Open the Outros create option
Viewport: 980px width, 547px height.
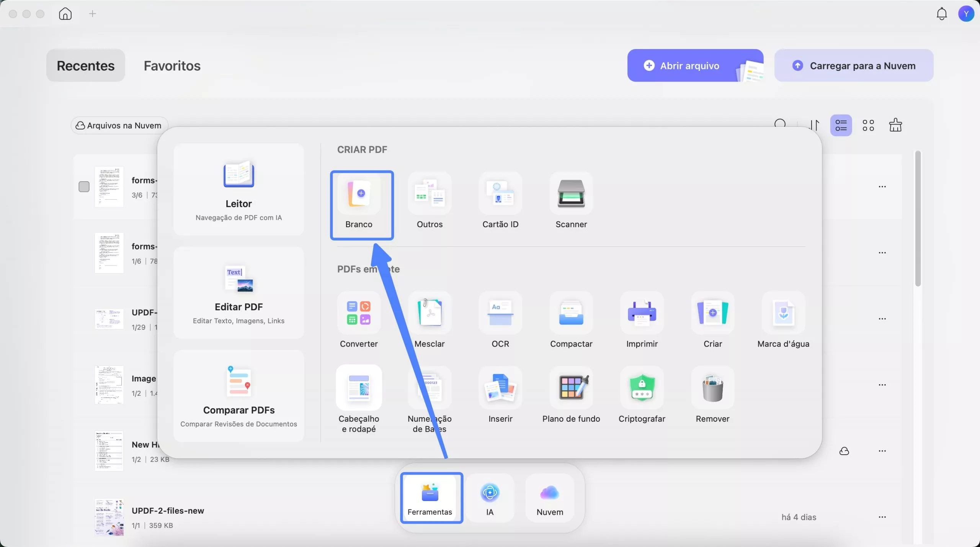pos(430,201)
